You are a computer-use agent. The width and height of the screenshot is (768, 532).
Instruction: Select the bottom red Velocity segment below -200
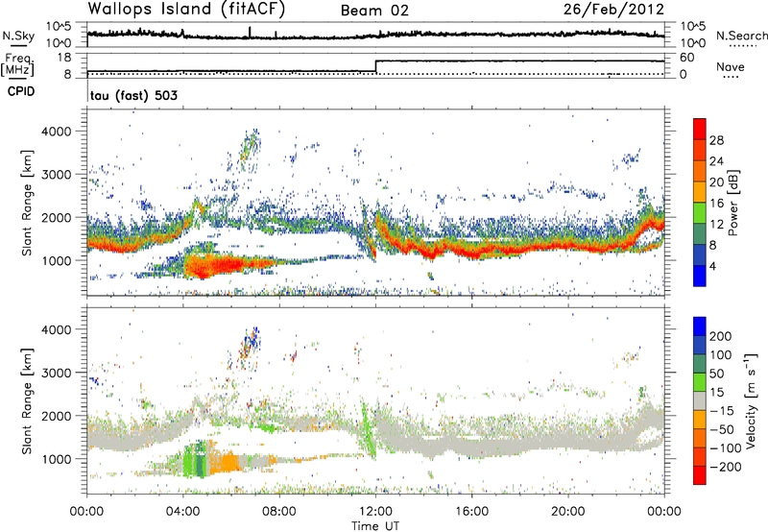pos(700,475)
